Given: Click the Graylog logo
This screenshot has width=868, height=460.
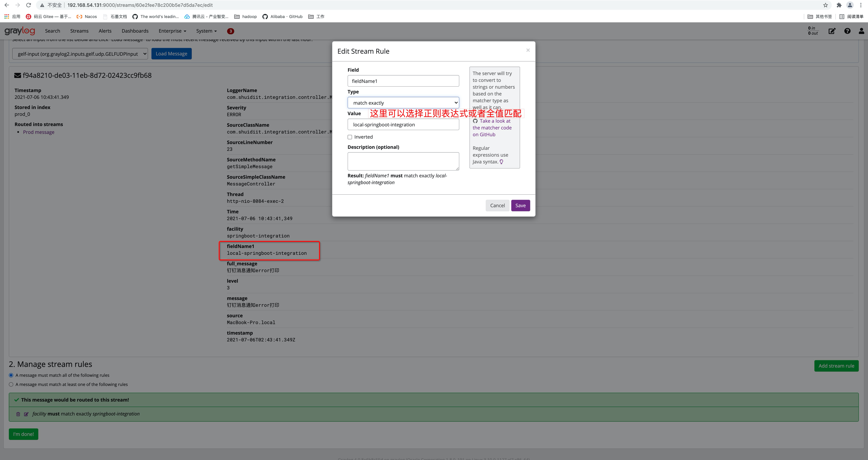Looking at the screenshot, I should [20, 31].
